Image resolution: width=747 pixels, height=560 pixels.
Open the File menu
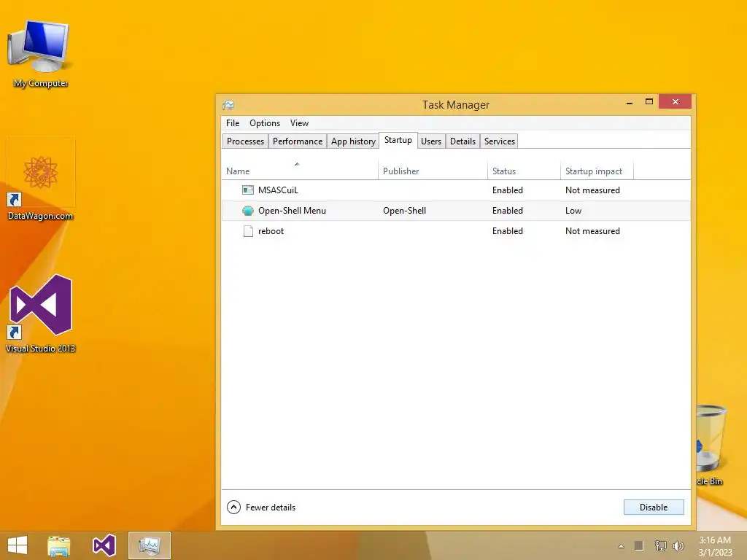pos(233,122)
